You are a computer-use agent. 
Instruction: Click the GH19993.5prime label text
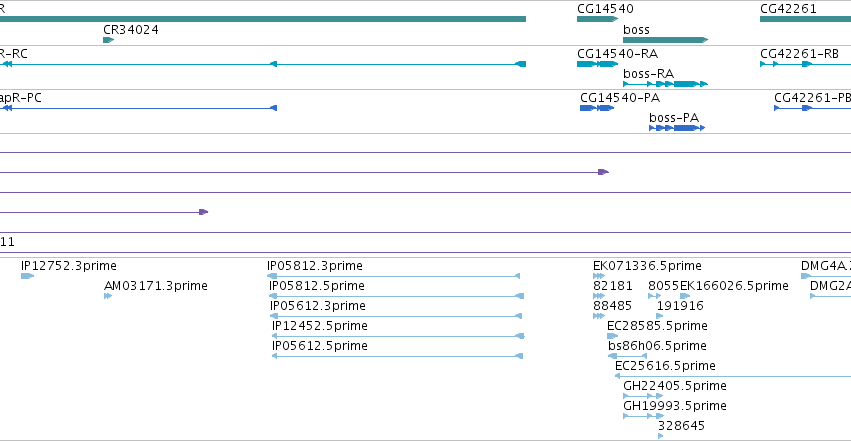[675, 406]
